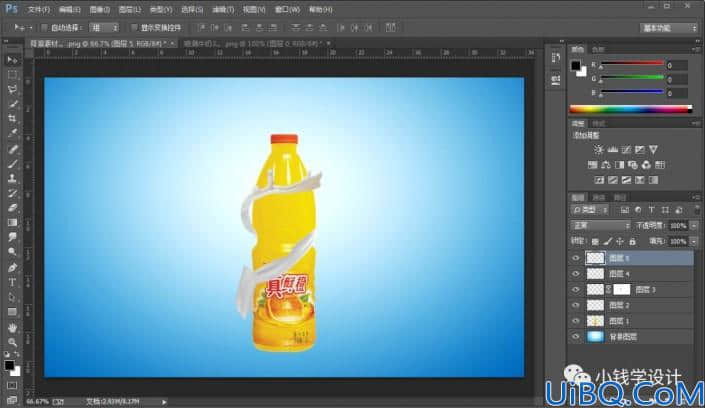Viewport: 705px width, 408px height.
Task: Select the Dodge tool
Action: 12,252
